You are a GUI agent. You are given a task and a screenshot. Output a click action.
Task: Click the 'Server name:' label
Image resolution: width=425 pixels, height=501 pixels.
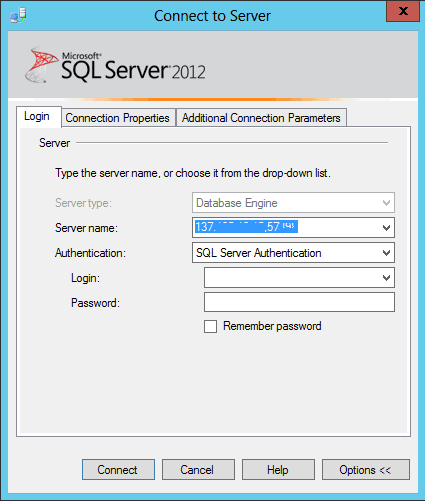coord(86,228)
